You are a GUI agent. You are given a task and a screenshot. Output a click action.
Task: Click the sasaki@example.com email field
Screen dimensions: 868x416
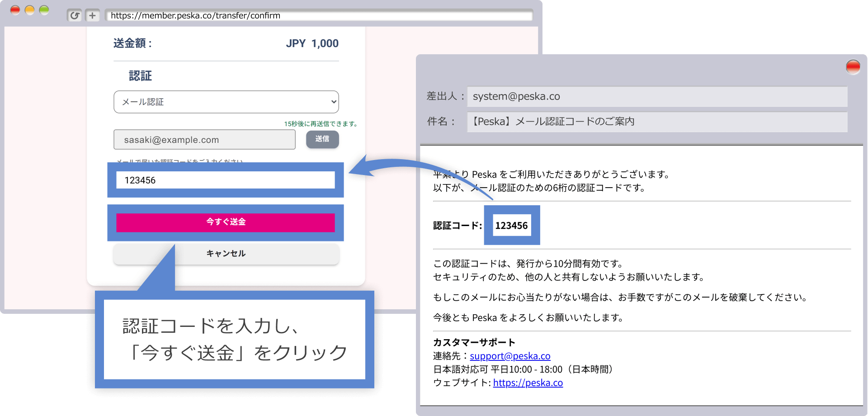point(204,140)
